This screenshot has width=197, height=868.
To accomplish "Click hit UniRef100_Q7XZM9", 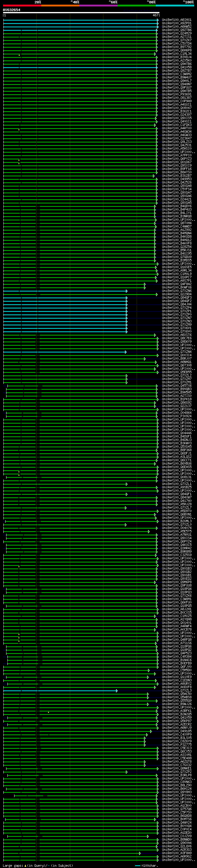I will click(x=176, y=325).
